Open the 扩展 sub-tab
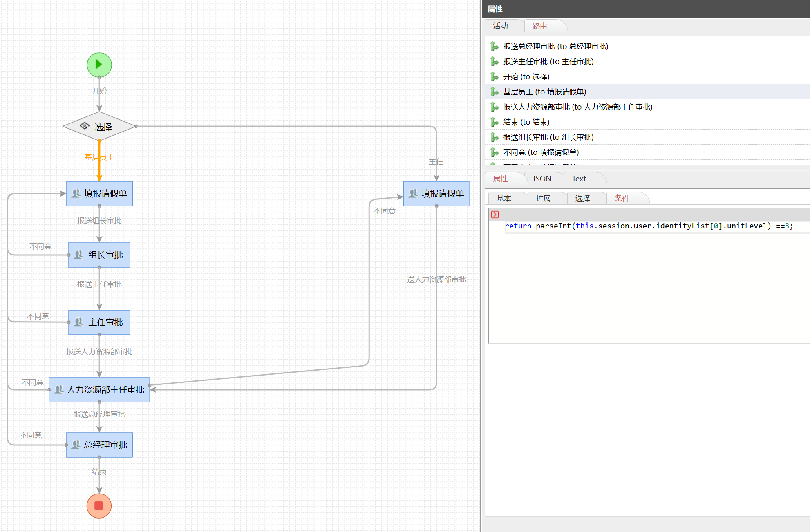Viewport: 810px width, 532px height. click(543, 199)
